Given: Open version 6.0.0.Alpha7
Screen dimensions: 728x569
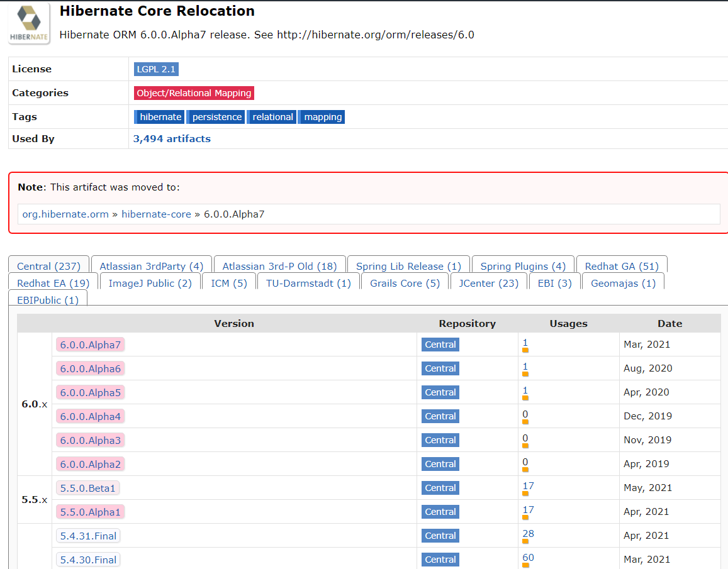Looking at the screenshot, I should [90, 345].
